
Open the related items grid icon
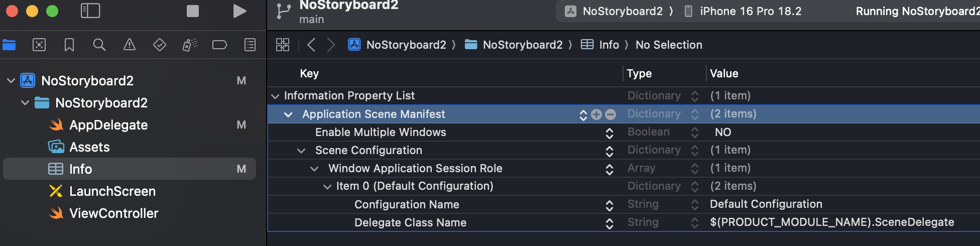[283, 45]
